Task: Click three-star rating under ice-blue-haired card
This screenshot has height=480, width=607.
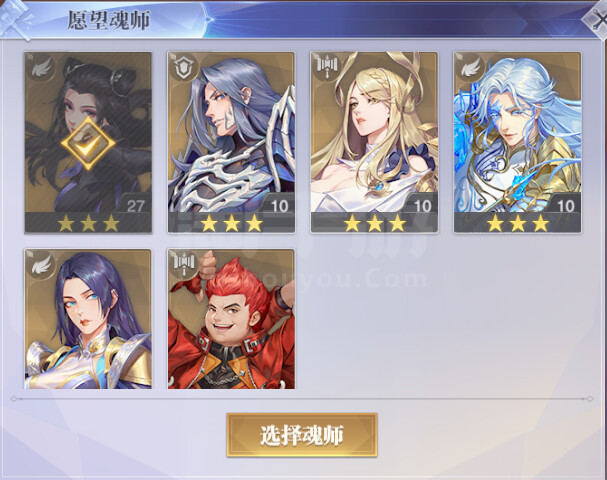Action: click(518, 223)
